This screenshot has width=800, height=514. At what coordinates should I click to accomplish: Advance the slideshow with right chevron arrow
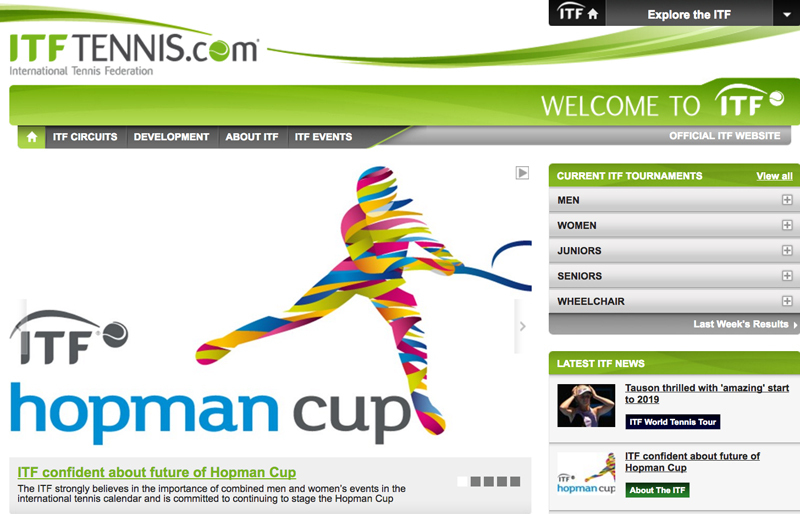point(522,326)
